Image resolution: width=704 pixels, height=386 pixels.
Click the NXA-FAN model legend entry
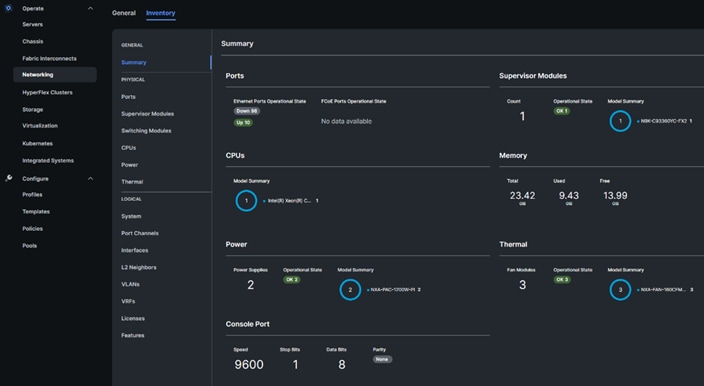click(665, 290)
